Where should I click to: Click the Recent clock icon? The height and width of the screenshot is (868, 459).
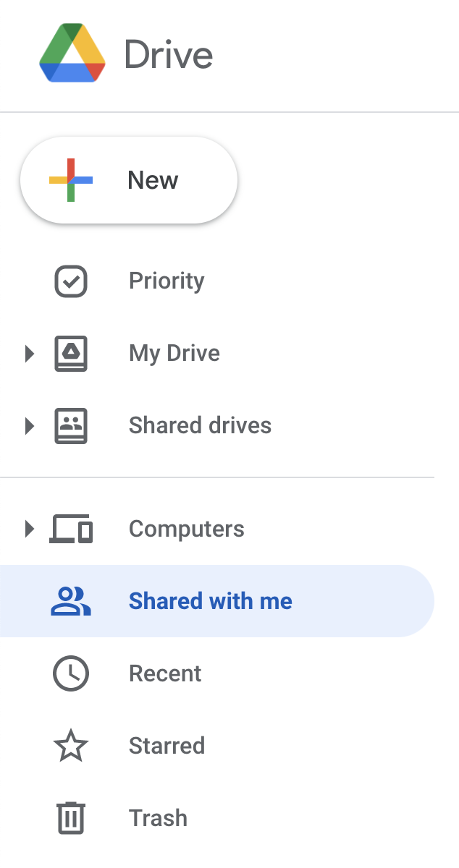71,673
